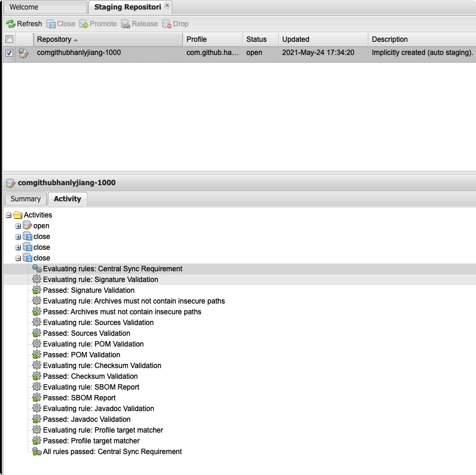476x475 pixels.
Task: Click the 2021-May-24 17:34:20 updated cell
Action: [318, 53]
